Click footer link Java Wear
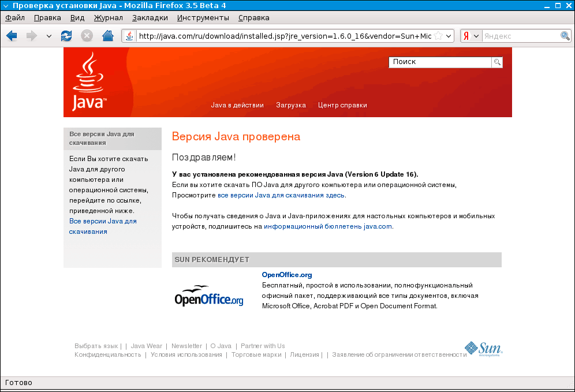Image resolution: width=575 pixels, height=392 pixels. point(146,346)
